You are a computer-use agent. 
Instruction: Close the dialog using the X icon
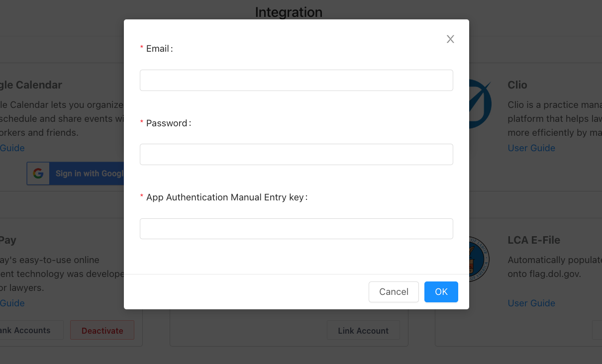(x=450, y=39)
